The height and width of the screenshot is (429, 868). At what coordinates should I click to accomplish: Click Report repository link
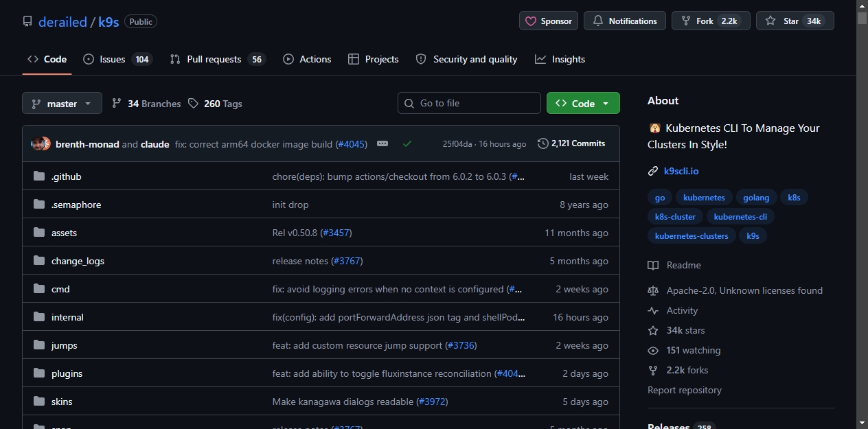click(685, 390)
